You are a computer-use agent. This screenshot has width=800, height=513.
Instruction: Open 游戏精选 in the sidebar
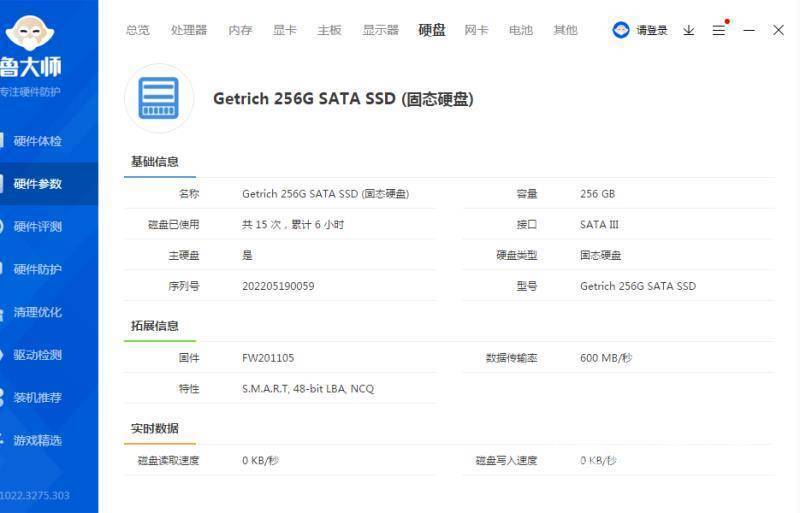[x=49, y=440]
